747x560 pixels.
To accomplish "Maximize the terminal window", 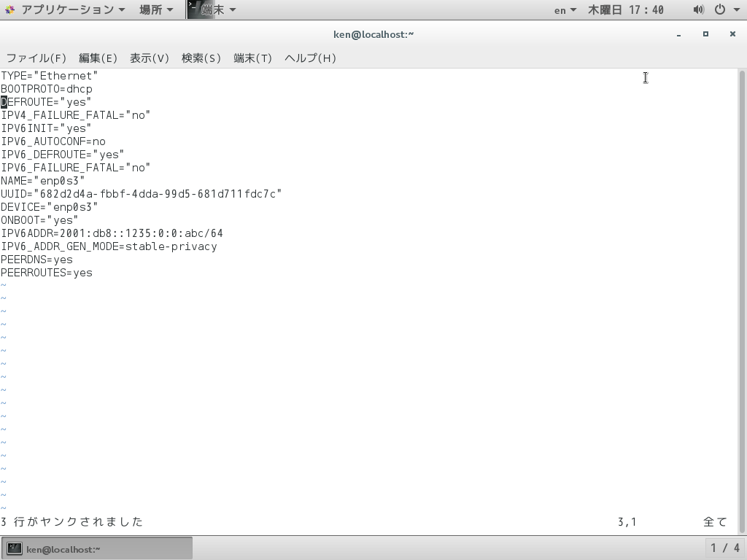I will tap(705, 34).
